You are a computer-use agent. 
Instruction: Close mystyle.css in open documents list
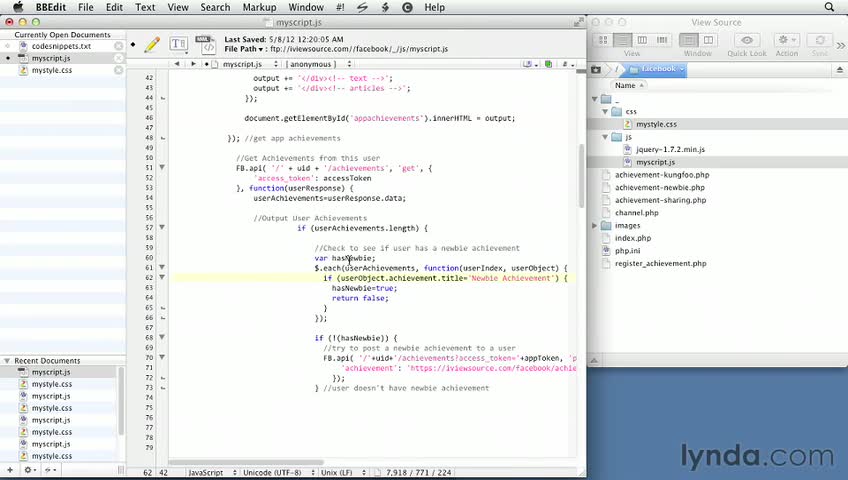pos(118,70)
